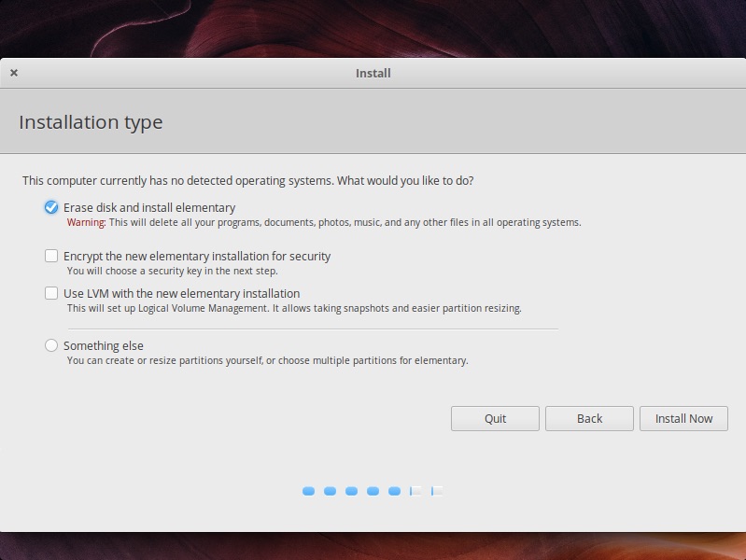Click the second blue progress dot
The width and height of the screenshot is (746, 560).
point(330,491)
